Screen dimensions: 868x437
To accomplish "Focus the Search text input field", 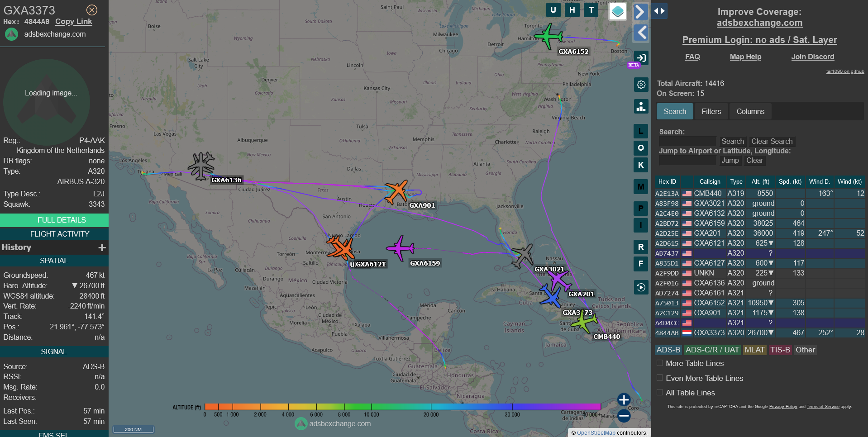I will 687,141.
